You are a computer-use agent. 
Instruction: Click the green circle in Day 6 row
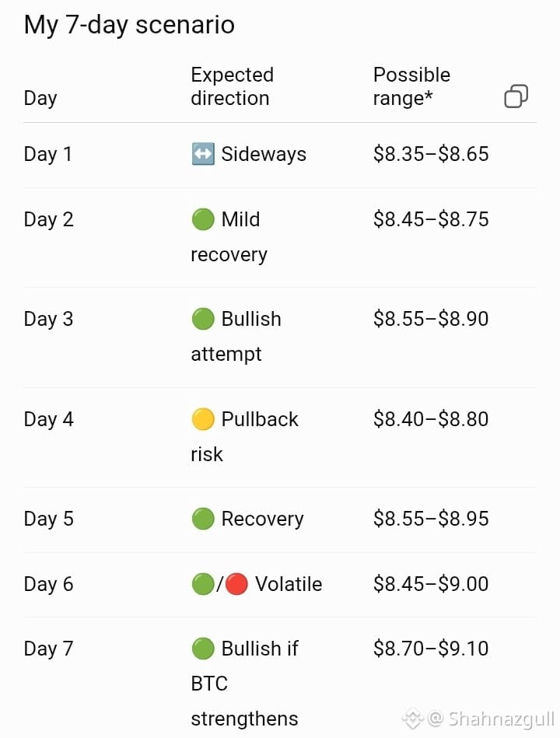pyautogui.click(x=203, y=584)
